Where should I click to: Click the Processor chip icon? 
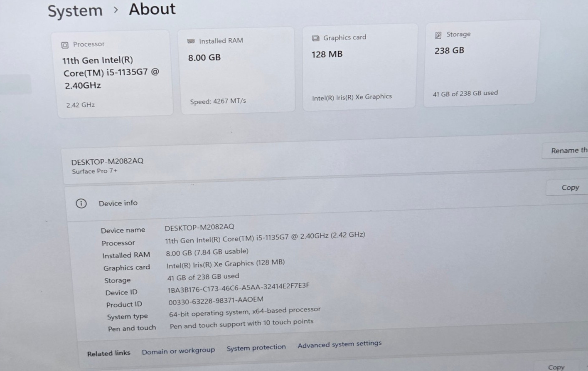click(65, 45)
